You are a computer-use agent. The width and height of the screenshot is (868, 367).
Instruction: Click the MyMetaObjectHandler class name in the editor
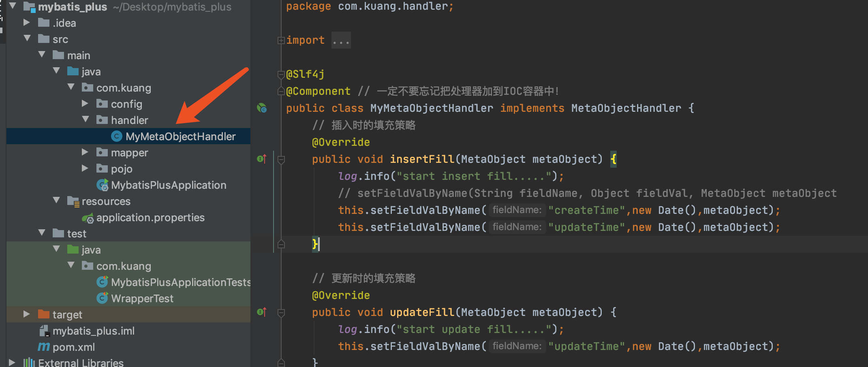tap(432, 108)
